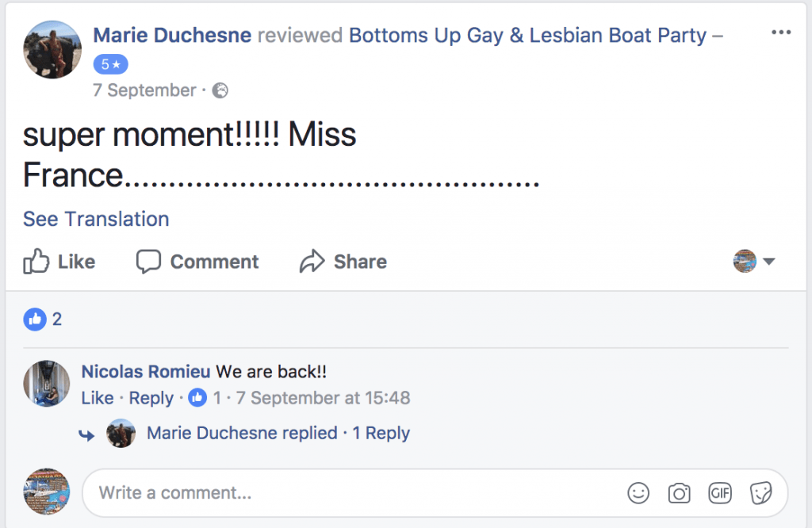Click the blue thumbs-up reactions count icon
The image size is (812, 528).
35,319
